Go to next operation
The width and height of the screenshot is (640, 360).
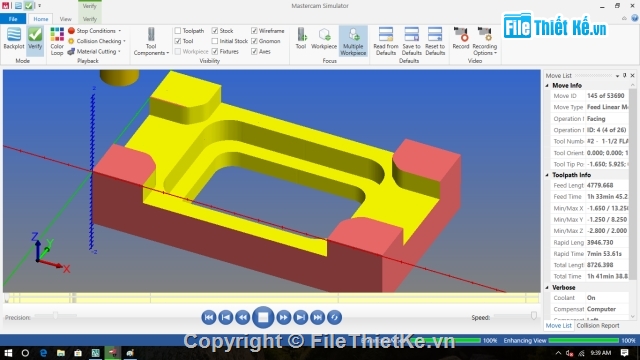pyautogui.click(x=300, y=317)
